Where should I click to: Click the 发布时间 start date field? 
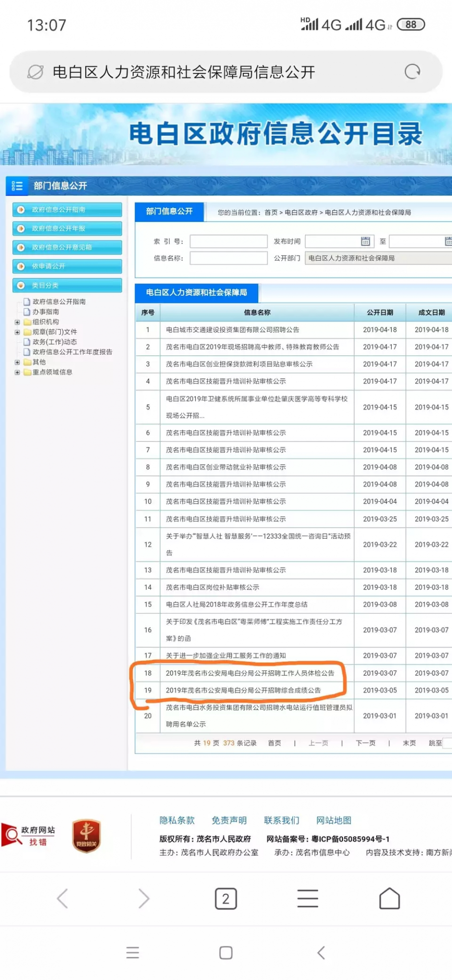pyautogui.click(x=339, y=241)
